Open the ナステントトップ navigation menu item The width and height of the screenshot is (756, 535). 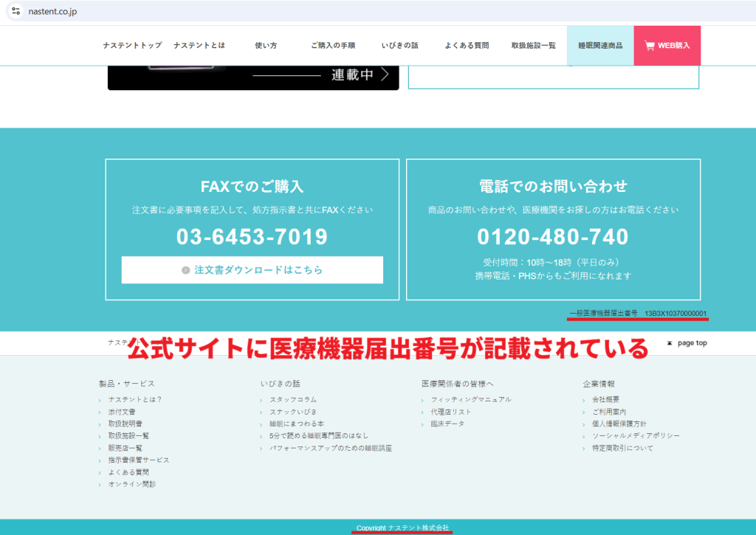pyautogui.click(x=133, y=44)
